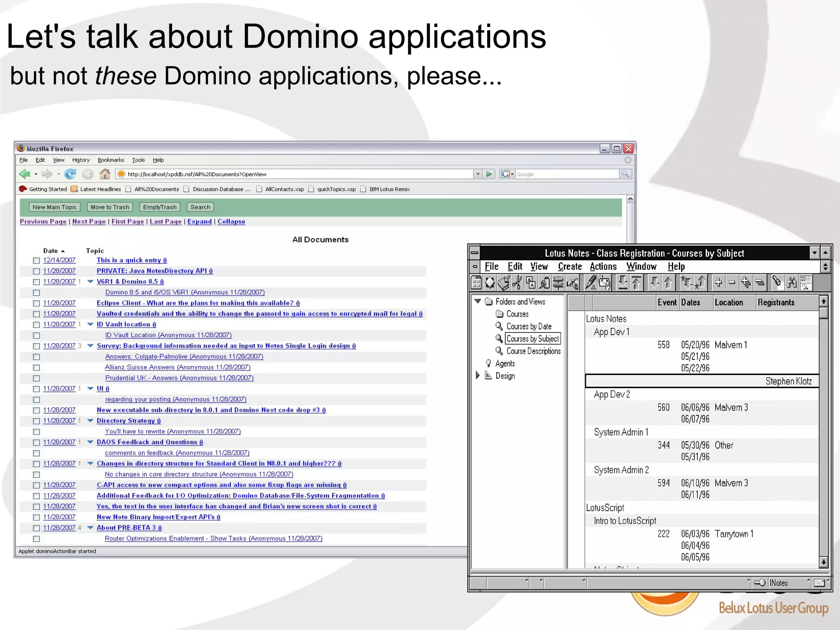Check the box for New Note Binary Import/Export API's
Viewport: 840px width, 630px height.
pyautogui.click(x=37, y=517)
